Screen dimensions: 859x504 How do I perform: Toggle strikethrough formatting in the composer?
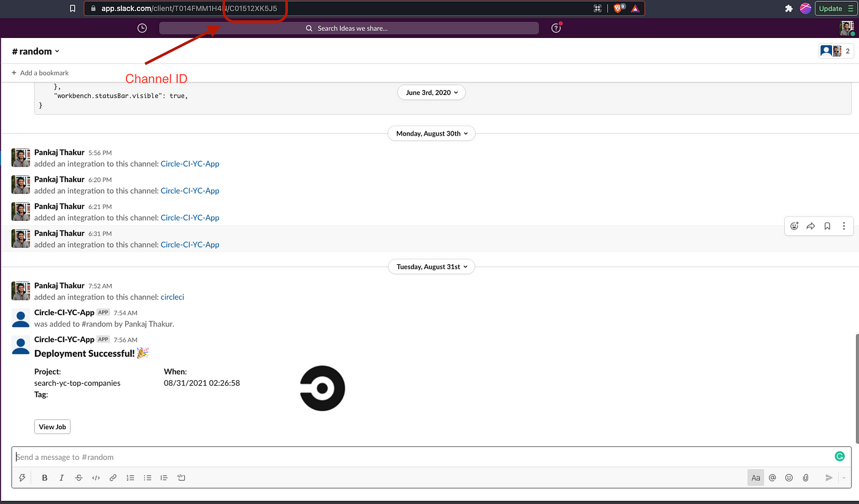tap(79, 478)
